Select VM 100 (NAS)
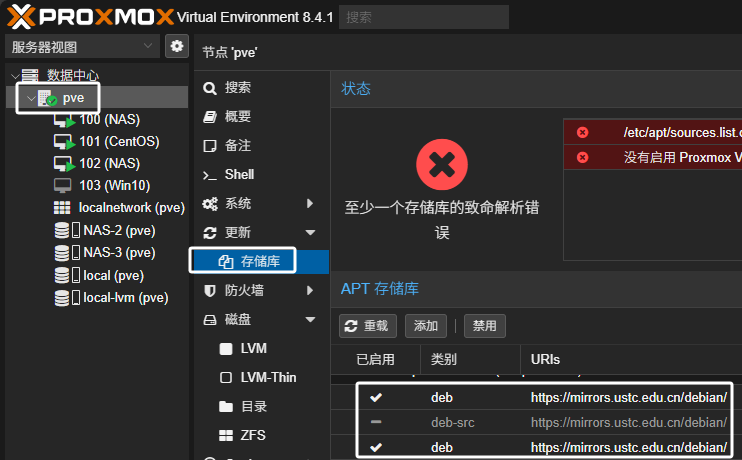Screen dimensions: 742x460 109,119
